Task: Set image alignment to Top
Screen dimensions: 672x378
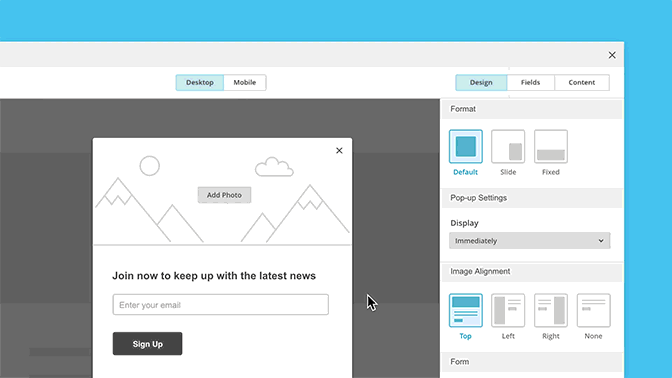Action: click(x=465, y=310)
